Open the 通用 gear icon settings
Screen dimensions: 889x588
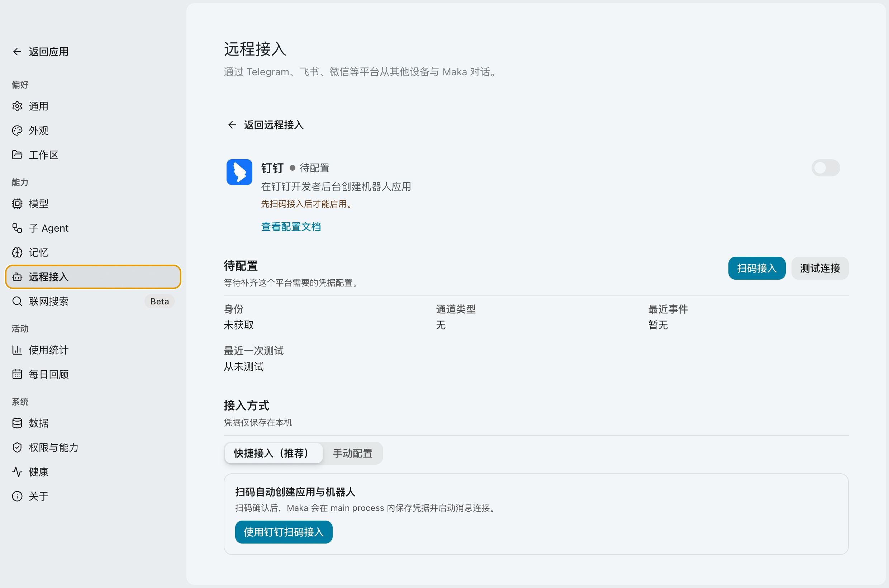(17, 106)
